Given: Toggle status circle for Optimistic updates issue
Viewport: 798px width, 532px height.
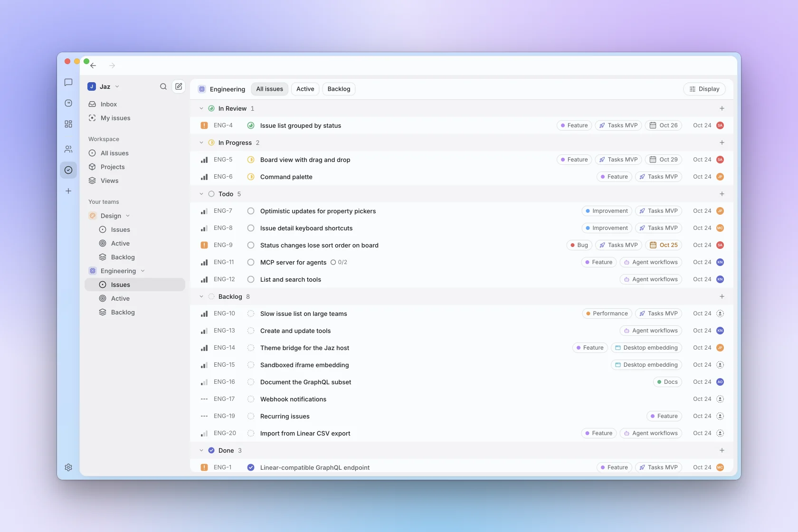Looking at the screenshot, I should coord(251,211).
